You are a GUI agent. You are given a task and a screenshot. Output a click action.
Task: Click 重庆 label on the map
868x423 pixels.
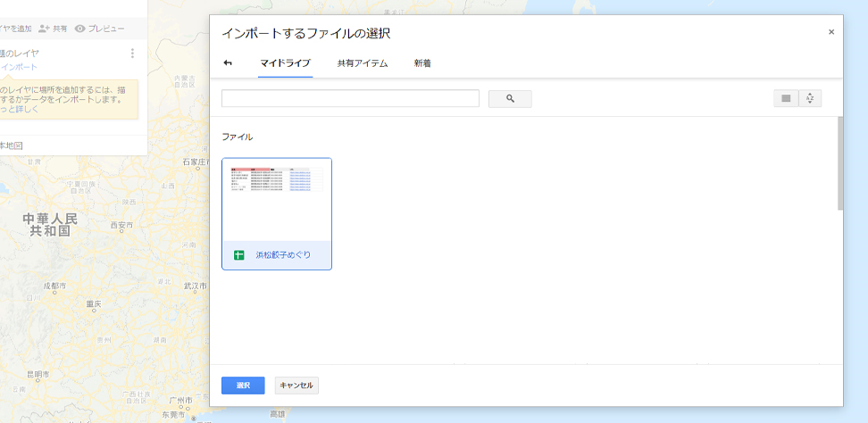click(94, 304)
